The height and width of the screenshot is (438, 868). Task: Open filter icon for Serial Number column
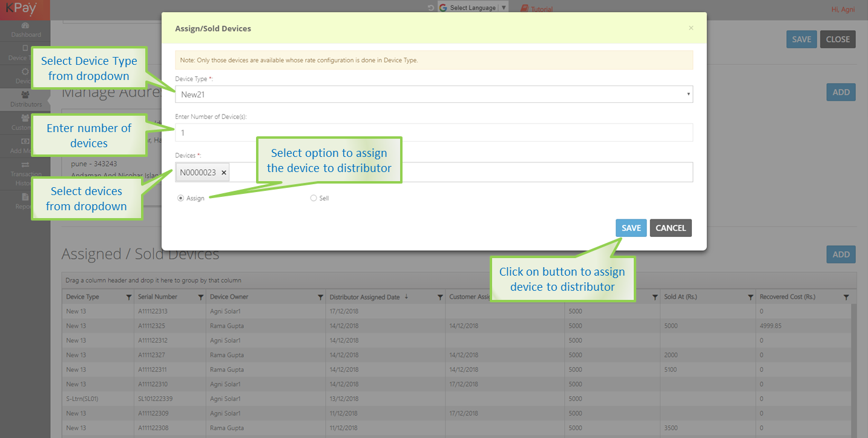tap(200, 297)
